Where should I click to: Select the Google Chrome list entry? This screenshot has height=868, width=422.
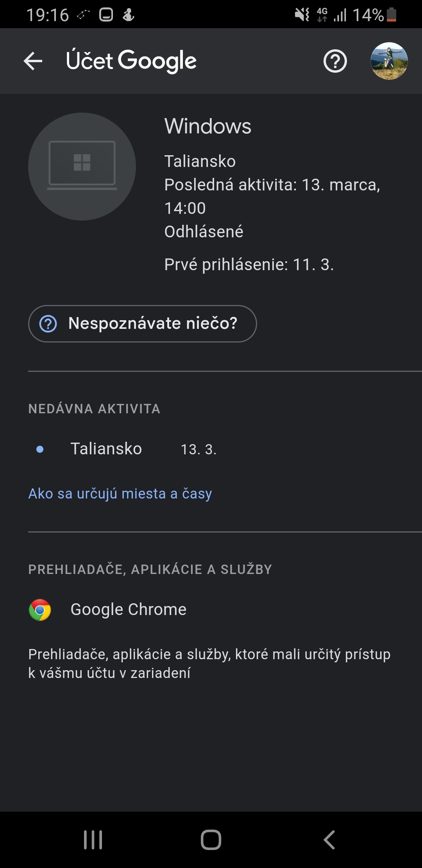[x=128, y=610]
